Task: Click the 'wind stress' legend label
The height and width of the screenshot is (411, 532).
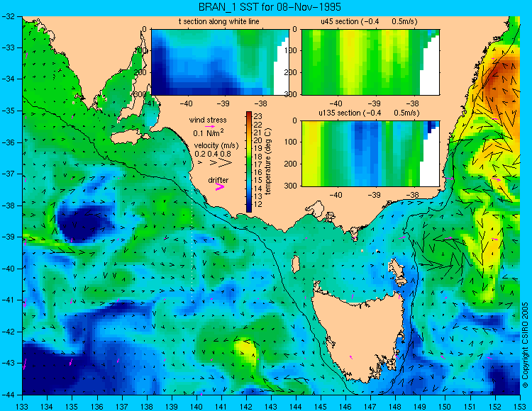Action: pyautogui.click(x=208, y=120)
